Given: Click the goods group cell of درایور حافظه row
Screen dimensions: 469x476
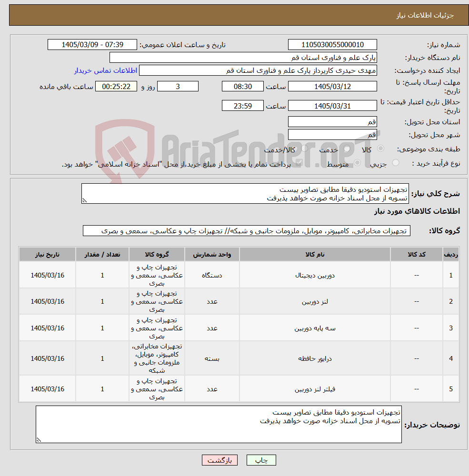Looking at the screenshot, I should [x=157, y=358].
